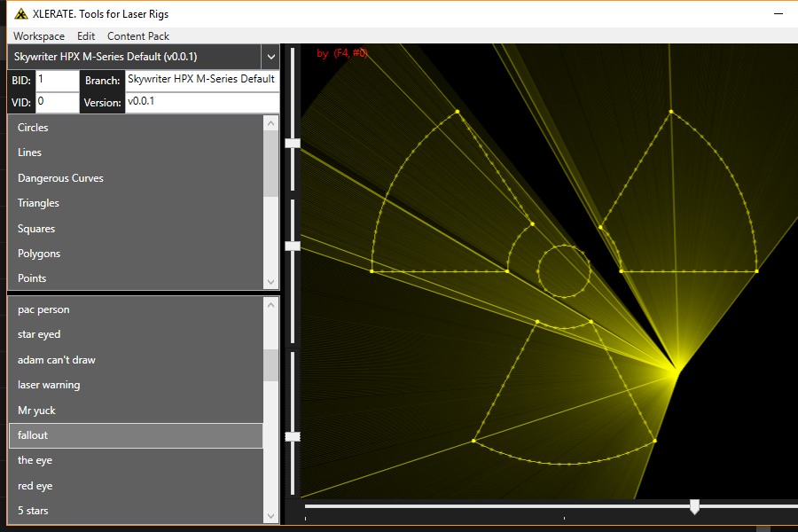
Task: Open the Workspace menu
Action: click(x=39, y=36)
